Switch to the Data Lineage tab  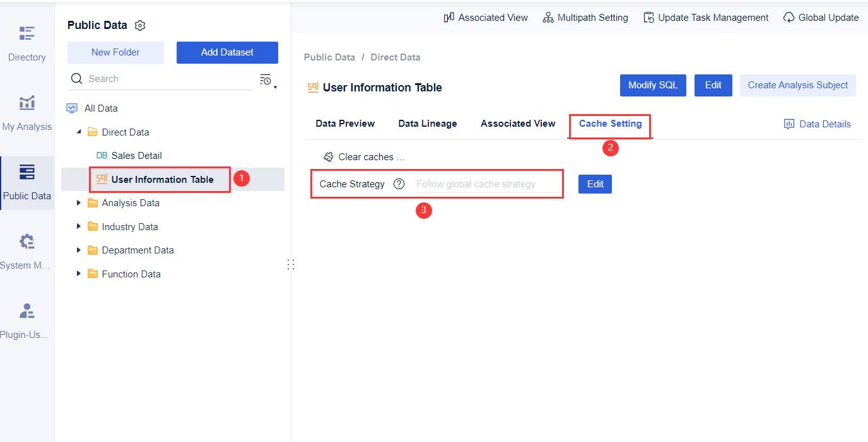427,123
